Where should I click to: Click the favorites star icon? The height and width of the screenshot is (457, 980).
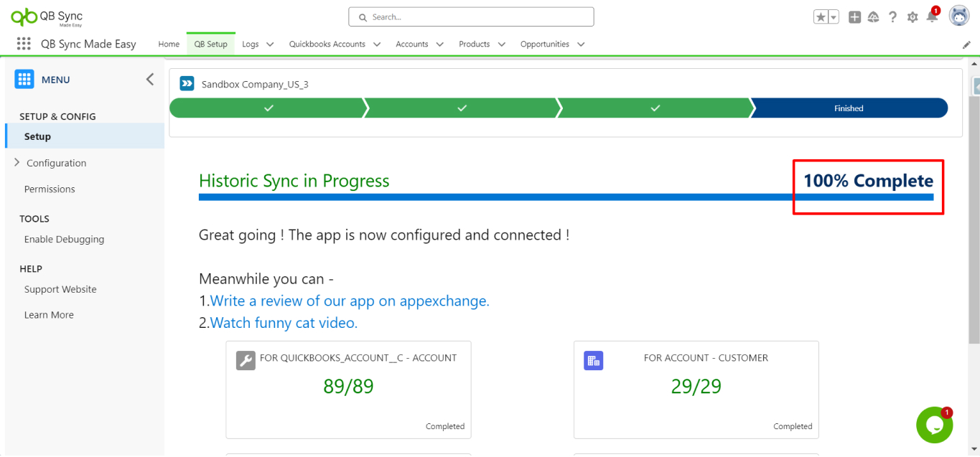pos(821,17)
